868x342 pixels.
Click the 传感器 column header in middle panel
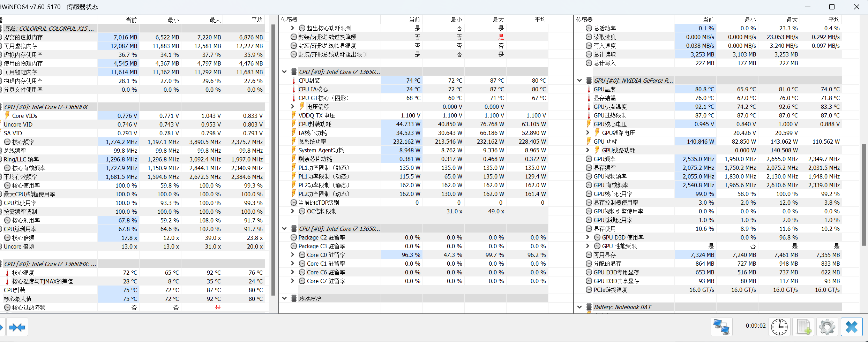click(330, 20)
